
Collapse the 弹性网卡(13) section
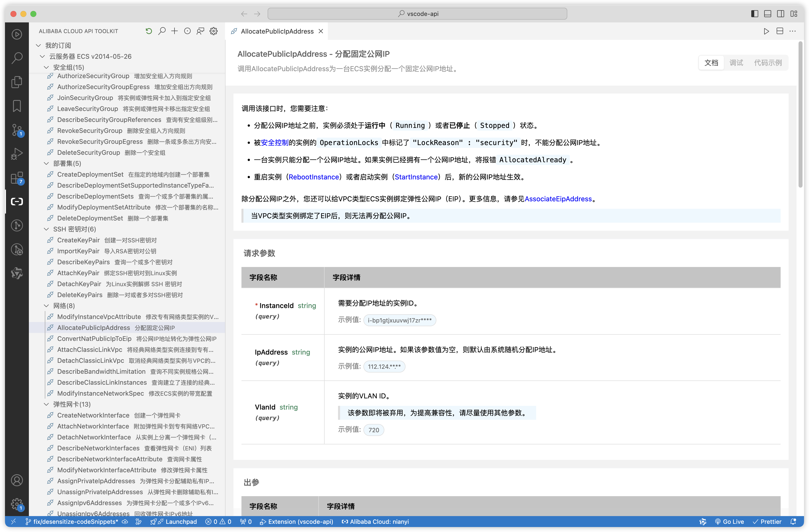coord(47,404)
